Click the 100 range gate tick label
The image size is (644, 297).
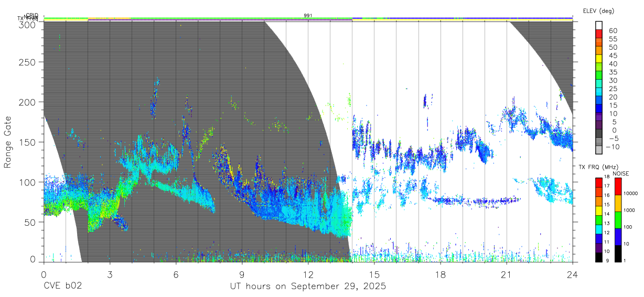[x=27, y=182]
